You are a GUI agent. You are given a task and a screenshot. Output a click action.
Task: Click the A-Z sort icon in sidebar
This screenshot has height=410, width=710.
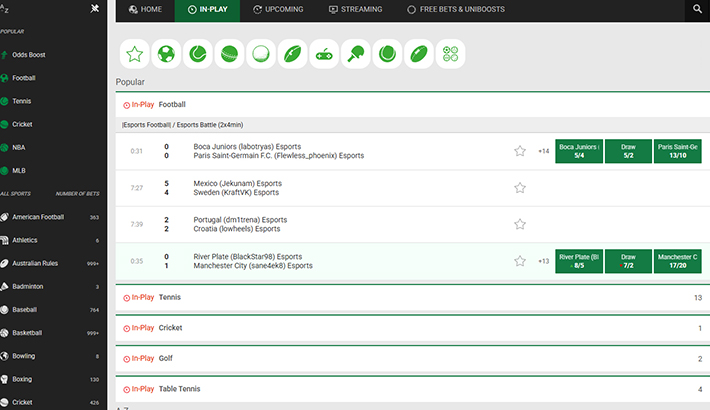[x=5, y=9]
